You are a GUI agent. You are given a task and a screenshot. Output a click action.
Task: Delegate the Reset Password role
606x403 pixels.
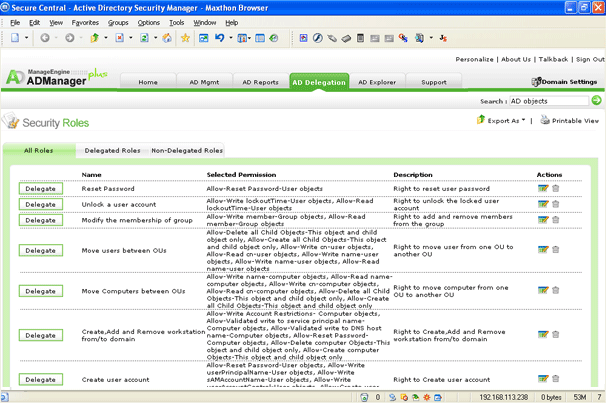coord(41,189)
